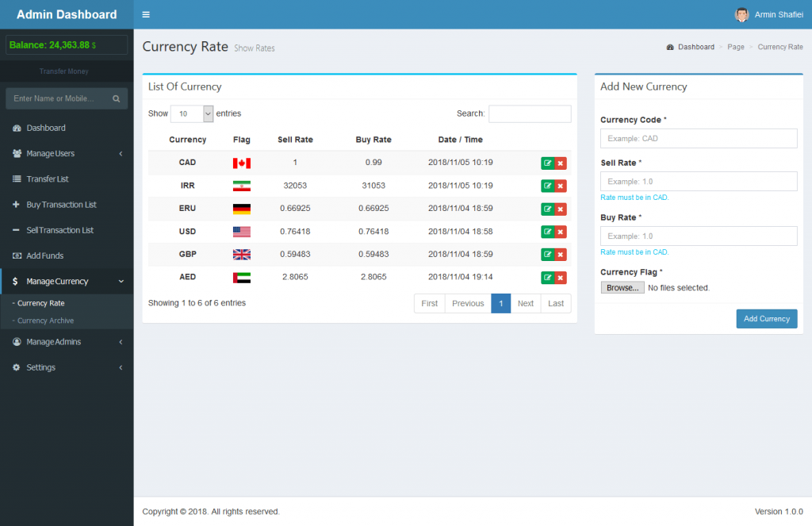812x526 pixels.
Task: Open Armin Shafiei user avatar
Action: (741, 14)
